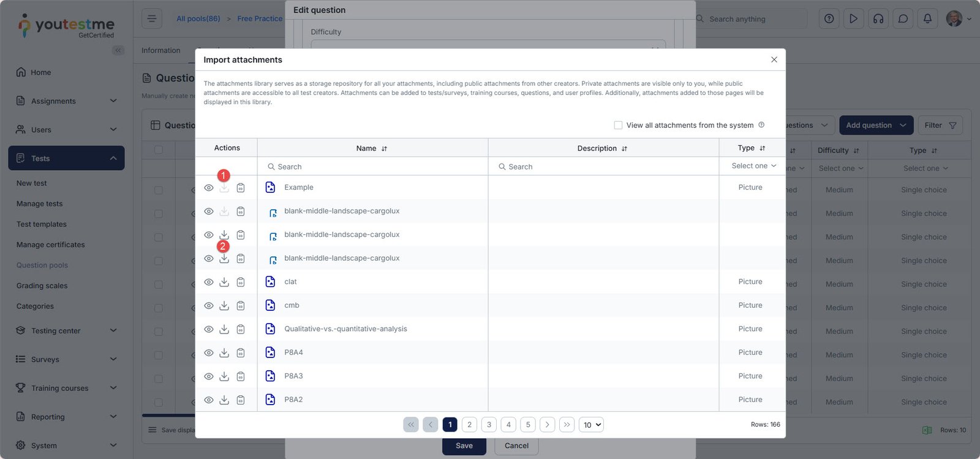
Task: Enable View all attachments from the system
Action: (618, 125)
